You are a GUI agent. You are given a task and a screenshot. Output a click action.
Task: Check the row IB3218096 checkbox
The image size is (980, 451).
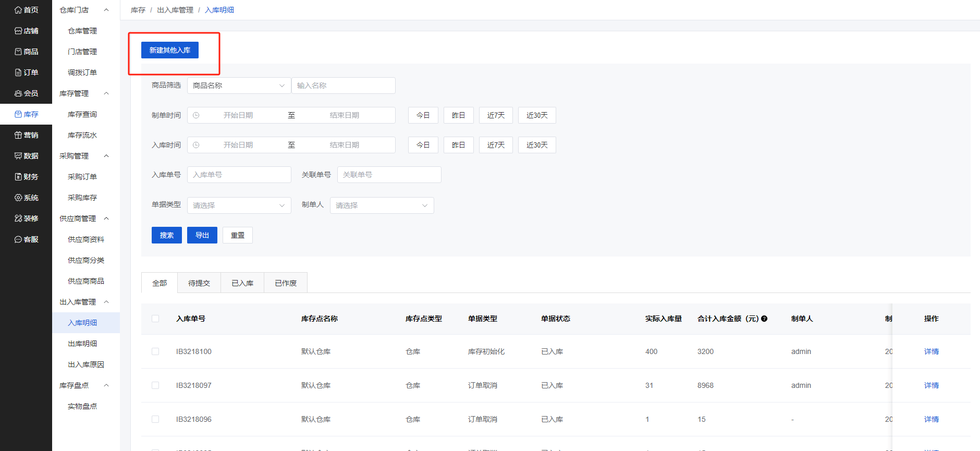(155, 419)
